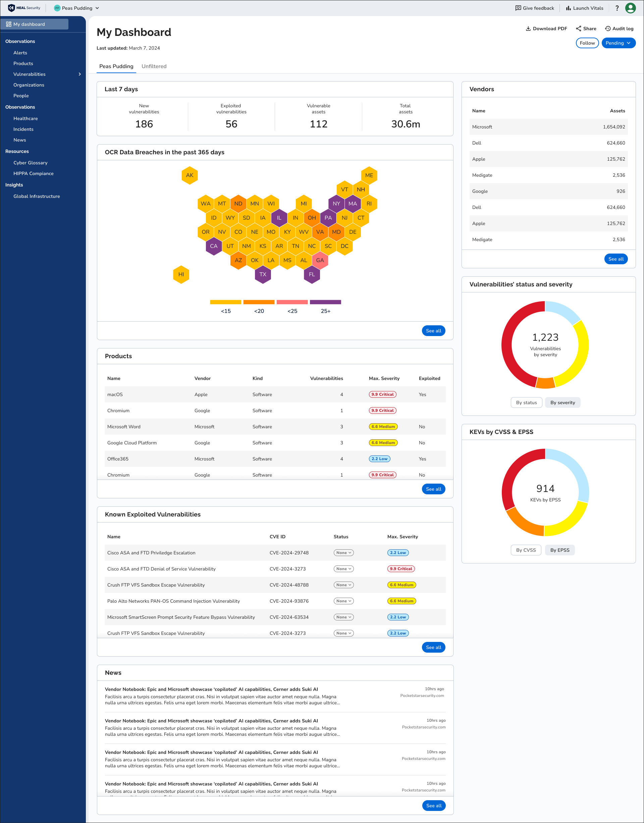Open Incidents in the sidebar

tap(23, 129)
